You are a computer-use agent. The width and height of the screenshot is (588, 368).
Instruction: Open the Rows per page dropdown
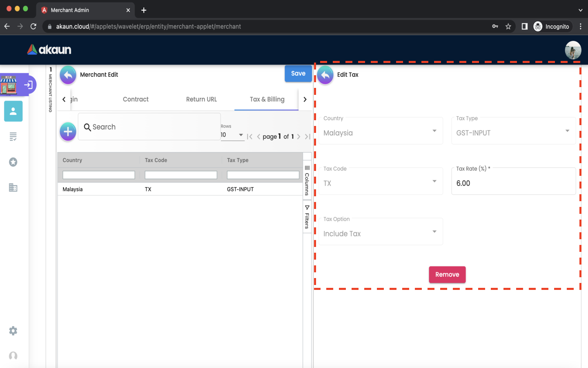pos(232,135)
